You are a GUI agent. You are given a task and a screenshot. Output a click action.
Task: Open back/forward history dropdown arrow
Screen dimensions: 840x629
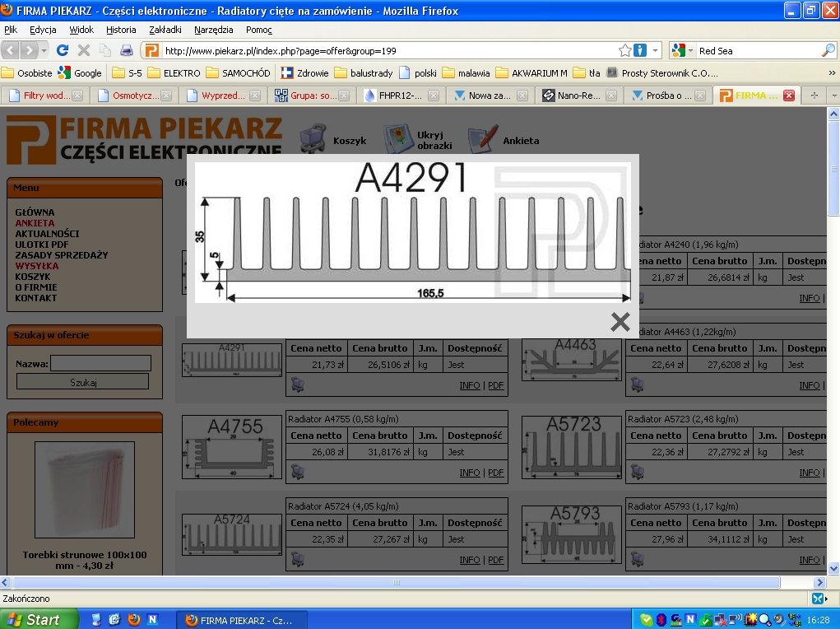(44, 50)
